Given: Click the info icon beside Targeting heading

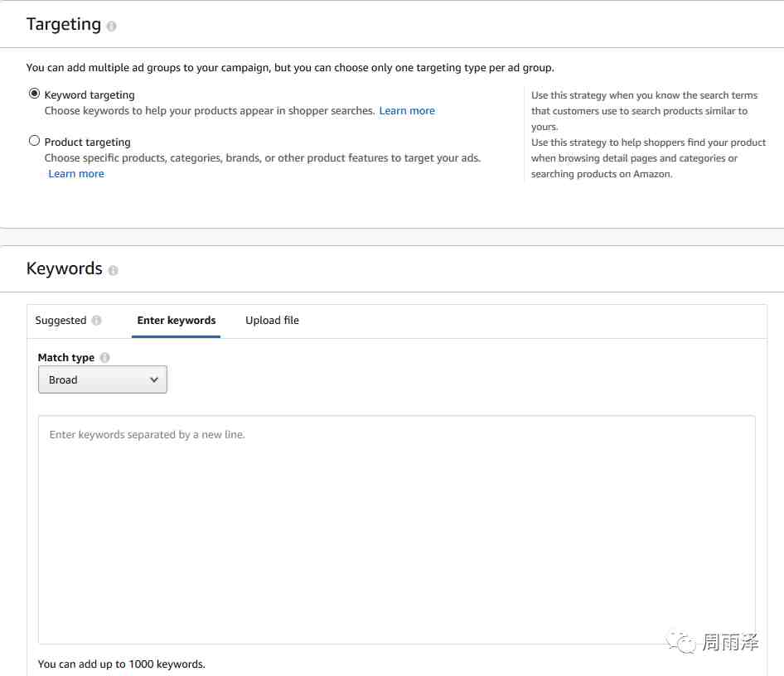Looking at the screenshot, I should coord(112,26).
